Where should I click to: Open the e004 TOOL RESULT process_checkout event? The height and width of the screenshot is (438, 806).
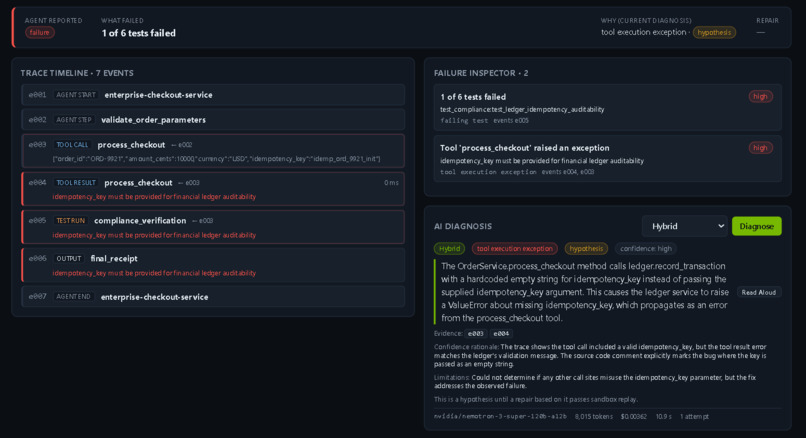[x=213, y=189]
